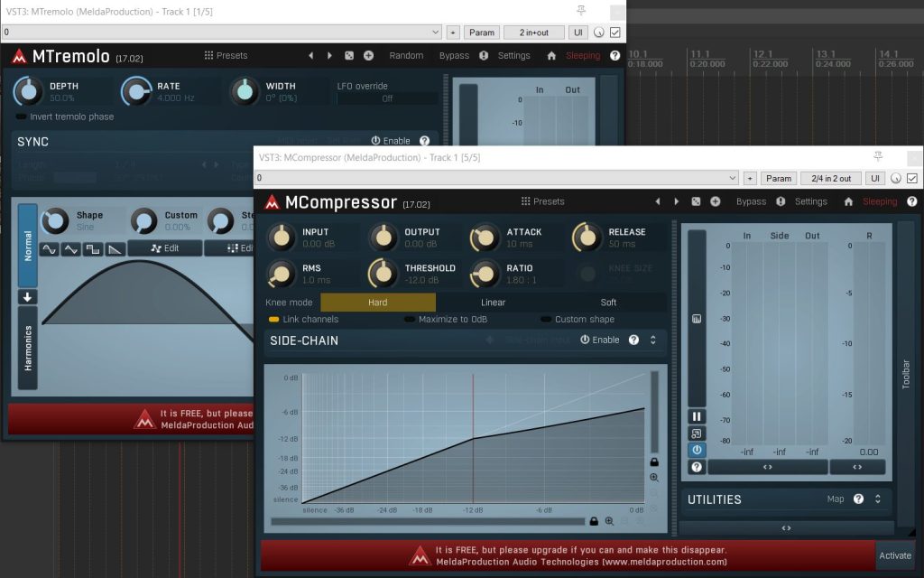This screenshot has height=578, width=924.
Task: Enable Side-chain in MCompressor
Action: pos(600,340)
